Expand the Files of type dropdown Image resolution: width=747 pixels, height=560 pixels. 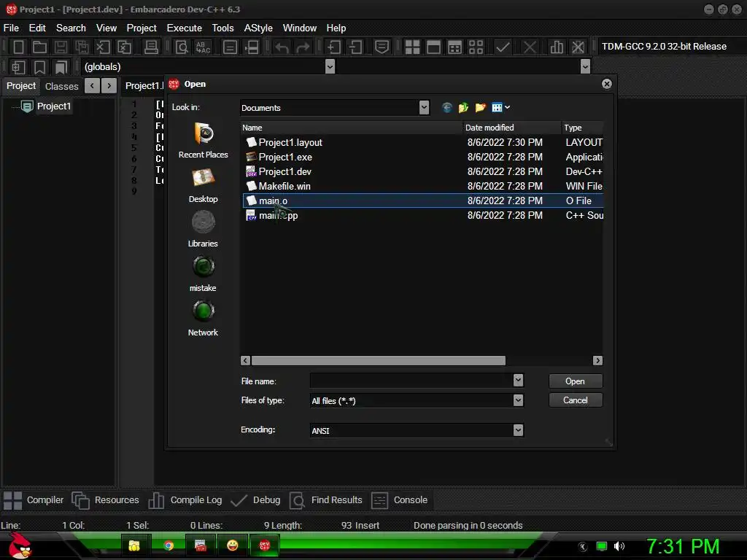(x=519, y=400)
